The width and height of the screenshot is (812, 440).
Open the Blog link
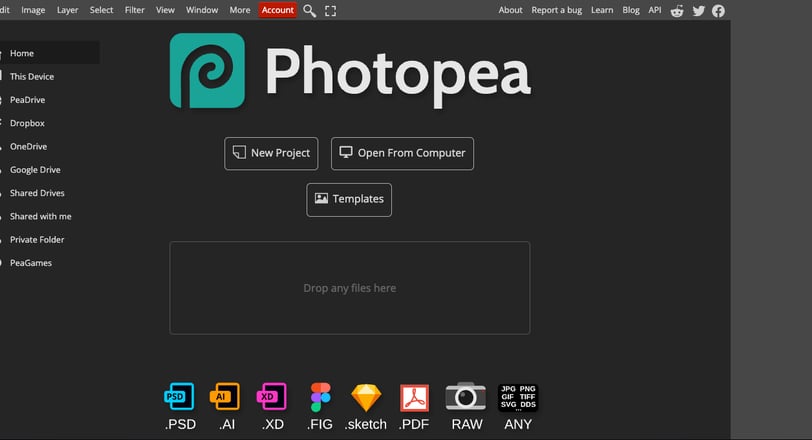[x=631, y=10]
